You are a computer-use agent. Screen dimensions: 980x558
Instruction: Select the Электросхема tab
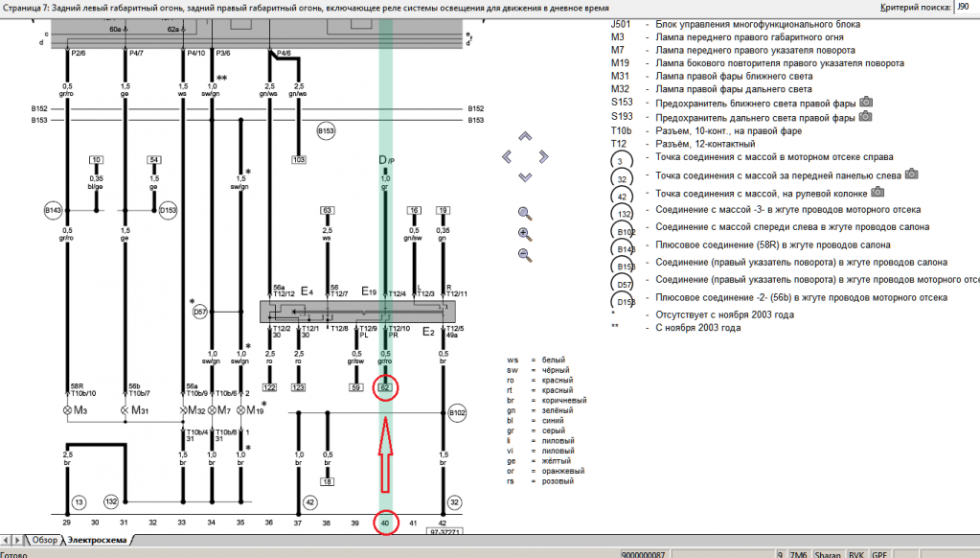[96, 541]
